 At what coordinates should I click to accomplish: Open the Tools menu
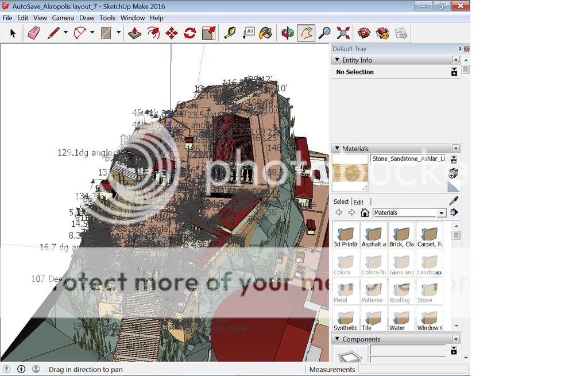click(x=107, y=18)
